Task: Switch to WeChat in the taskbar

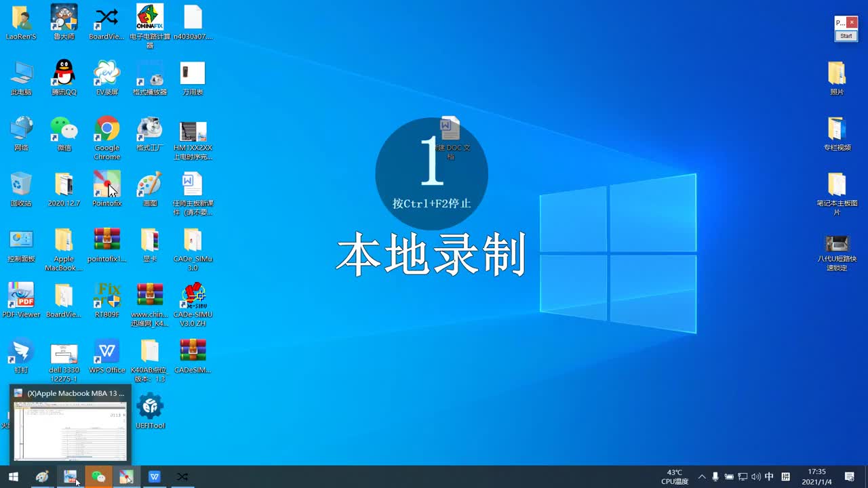Action: coord(98,477)
